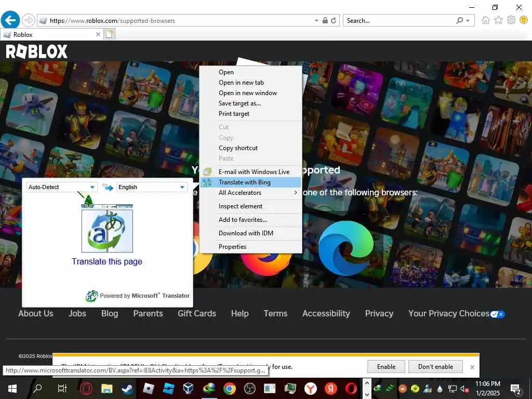Screen dimensions: 532x399
Task: Open Google Chrome from the taskbar
Action: pyautogui.click(x=229, y=388)
